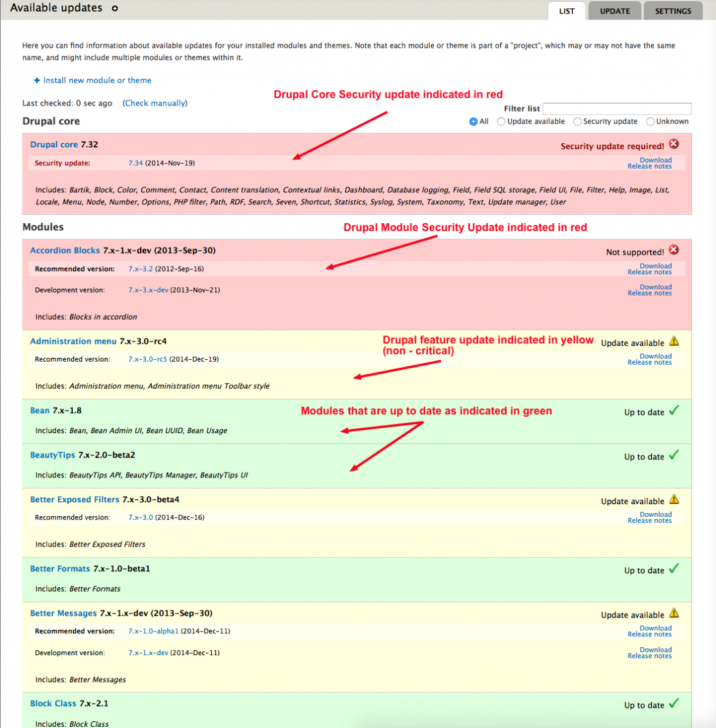716x728 pixels.
Task: View Release notes for Accordion Blocks 7.x-3.2
Action: click(x=649, y=272)
